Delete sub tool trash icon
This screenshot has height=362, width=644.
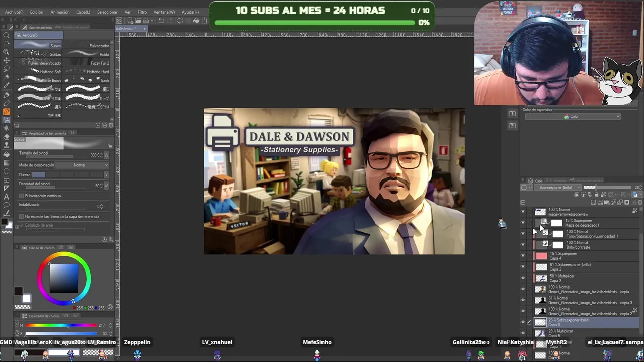pos(111,125)
